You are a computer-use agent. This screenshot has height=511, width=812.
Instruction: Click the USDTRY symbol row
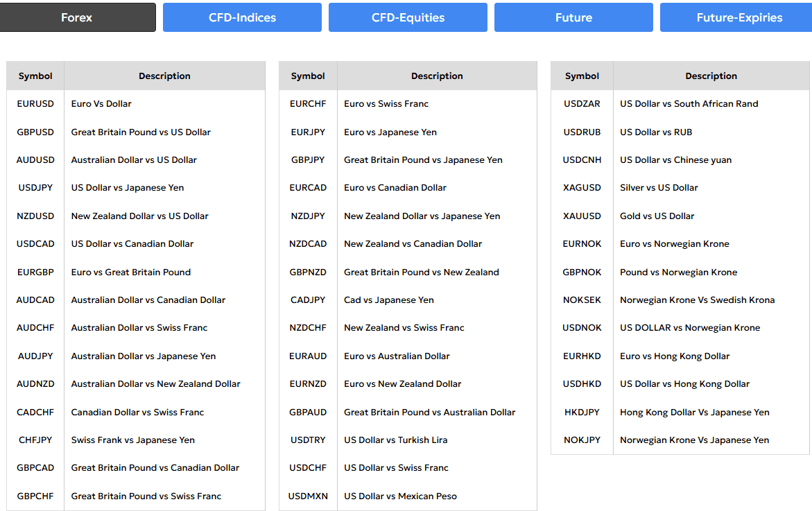308,440
